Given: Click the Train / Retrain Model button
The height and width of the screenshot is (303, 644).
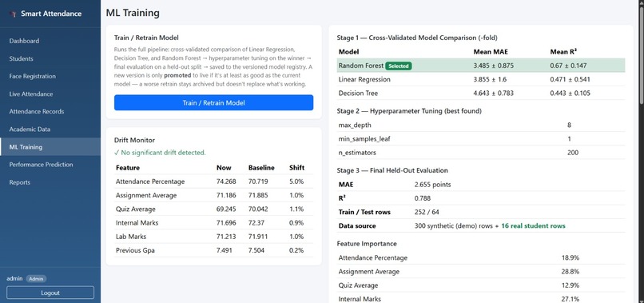Looking at the screenshot, I should 213,103.
